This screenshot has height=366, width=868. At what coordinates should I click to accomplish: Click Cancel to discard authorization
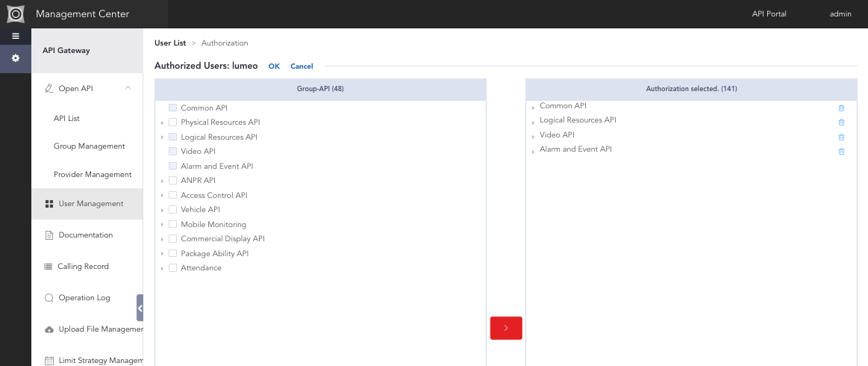pos(302,66)
